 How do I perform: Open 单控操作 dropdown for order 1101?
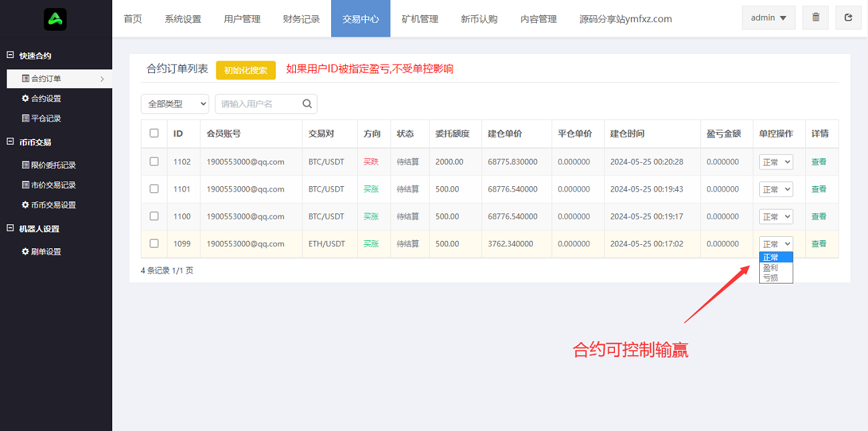(775, 189)
